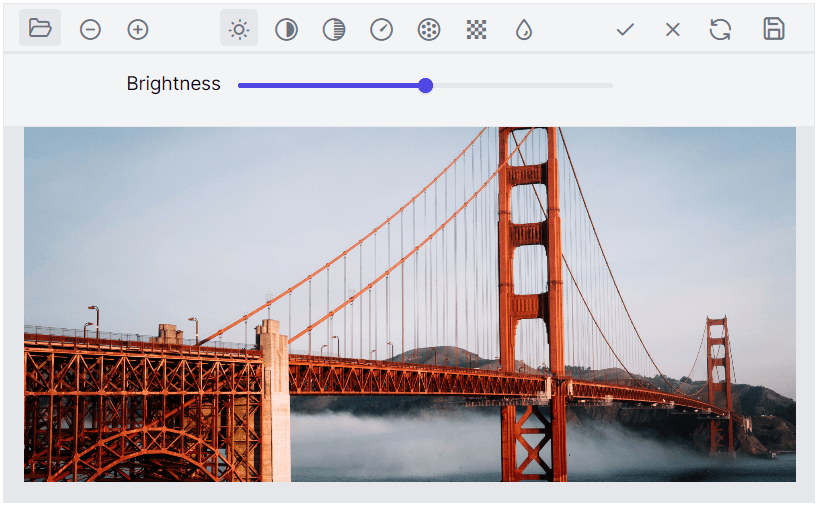The width and height of the screenshot is (819, 507).
Task: Zoom out with the minus circle icon
Action: tap(90, 30)
